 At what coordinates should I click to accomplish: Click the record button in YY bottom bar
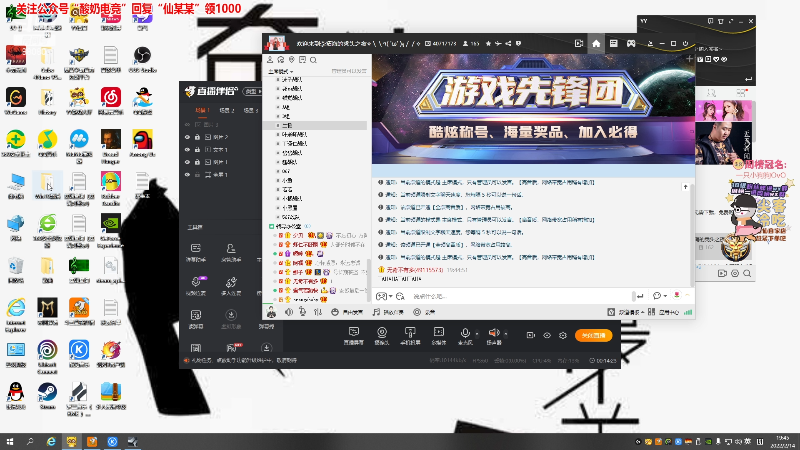coord(424,312)
